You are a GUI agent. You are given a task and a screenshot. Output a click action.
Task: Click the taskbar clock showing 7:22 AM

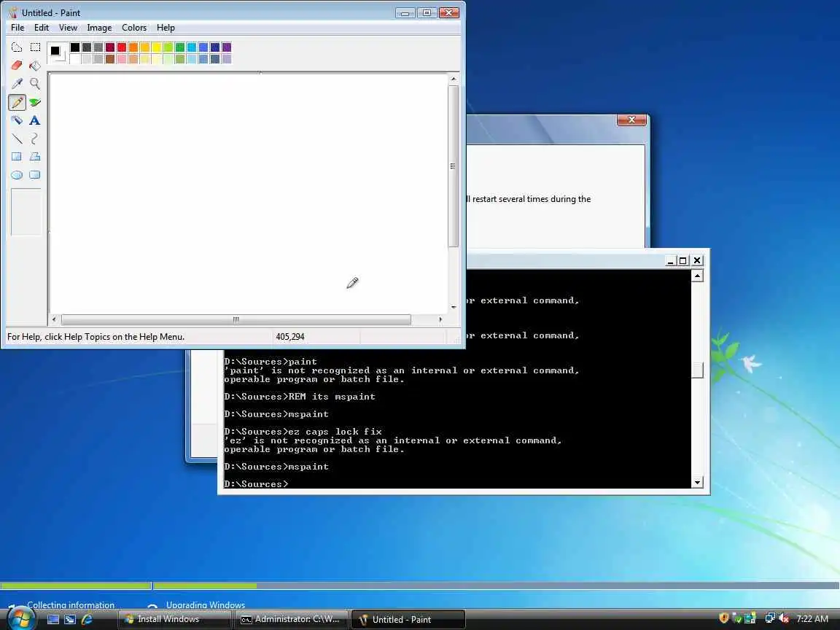(812, 619)
